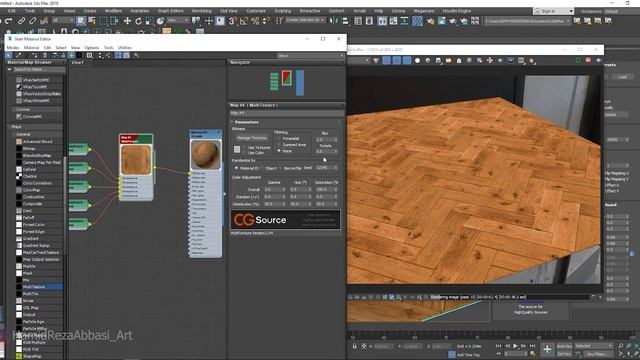Click the play animation button in timeline controls
The height and width of the screenshot is (360, 640).
[x=516, y=346]
